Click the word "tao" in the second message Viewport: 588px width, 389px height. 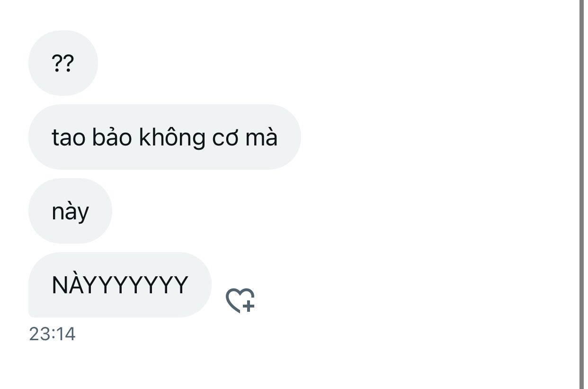(x=68, y=138)
